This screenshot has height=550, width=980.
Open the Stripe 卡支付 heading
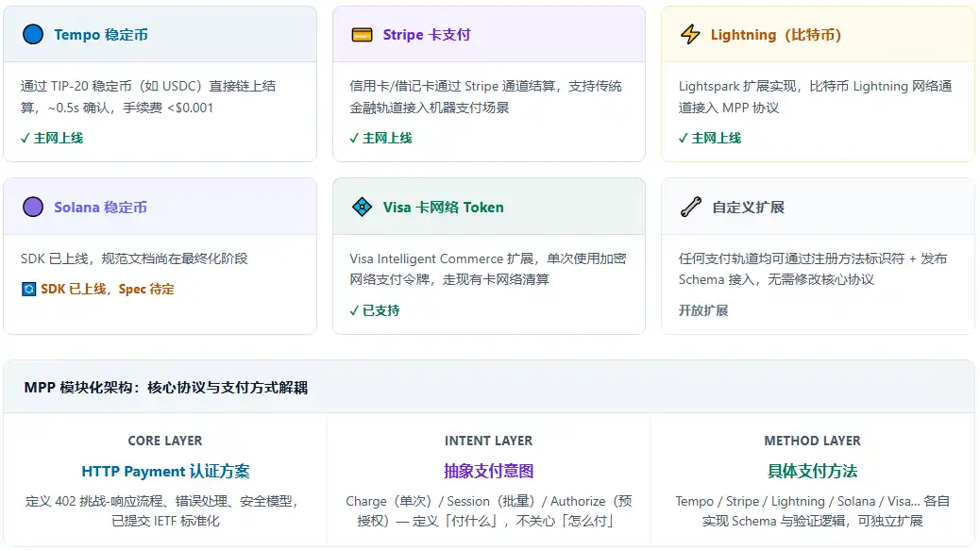pyautogui.click(x=426, y=35)
